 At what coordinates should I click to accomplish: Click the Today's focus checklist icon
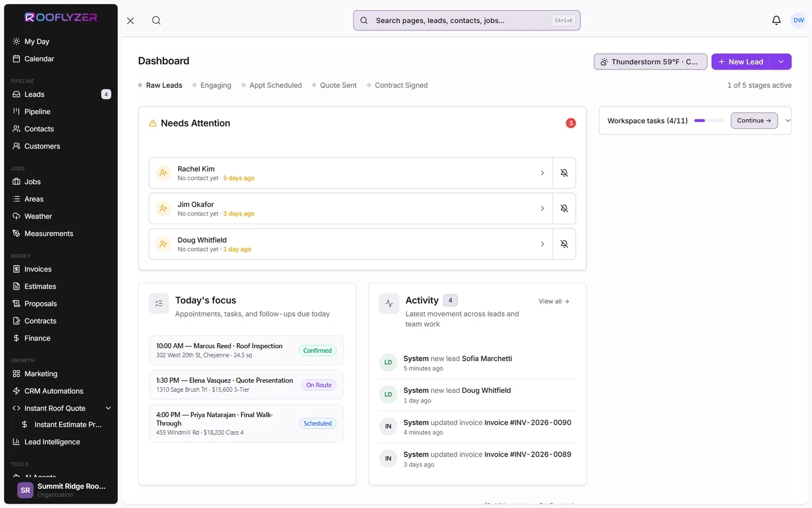159,304
